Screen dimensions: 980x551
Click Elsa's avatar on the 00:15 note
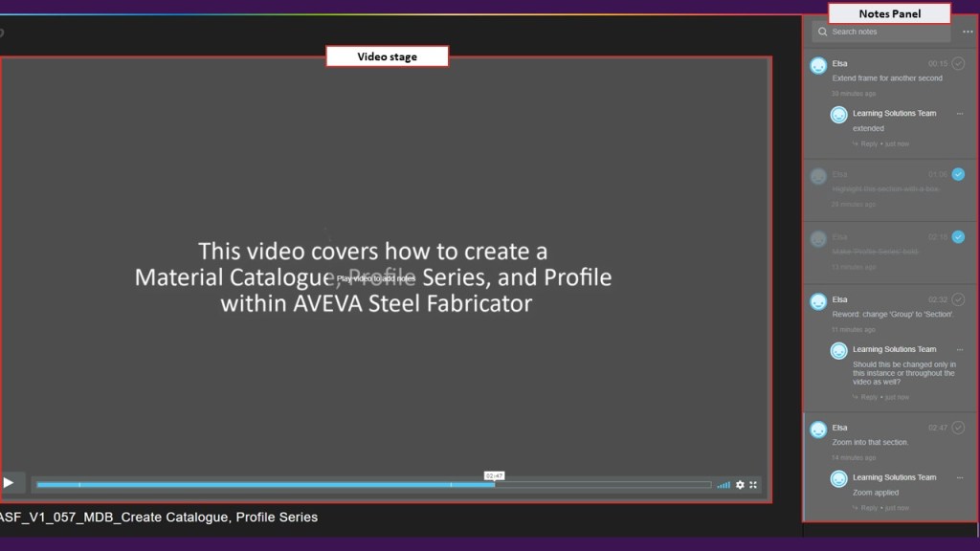(818, 66)
